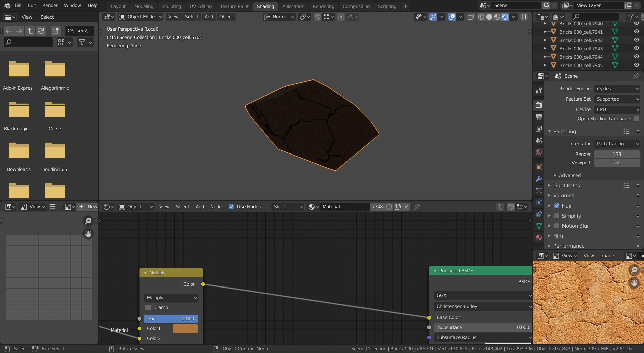Switch to the UV Editing workspace tab
644x353 pixels.
[200, 6]
